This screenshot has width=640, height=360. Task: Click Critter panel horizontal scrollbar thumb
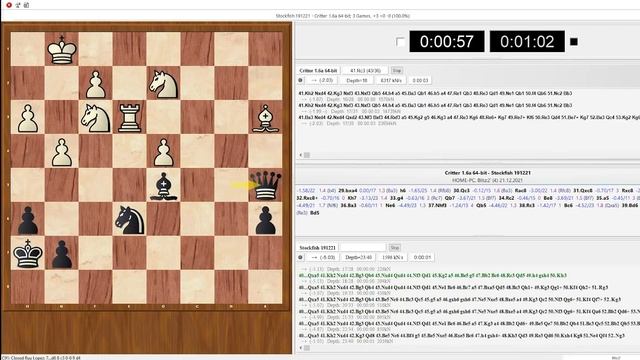[307, 155]
